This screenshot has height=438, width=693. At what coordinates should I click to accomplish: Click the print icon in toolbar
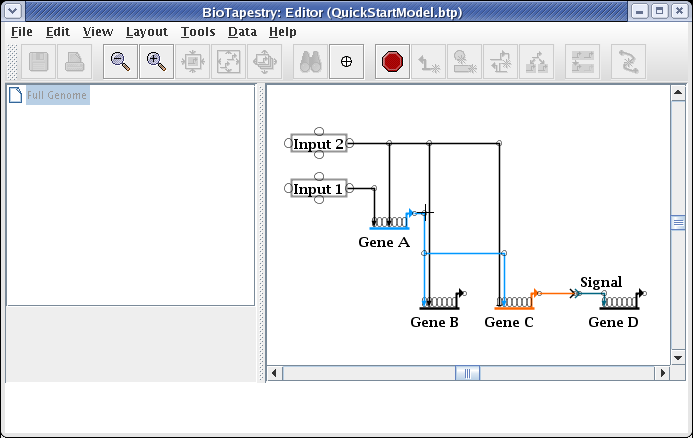74,62
